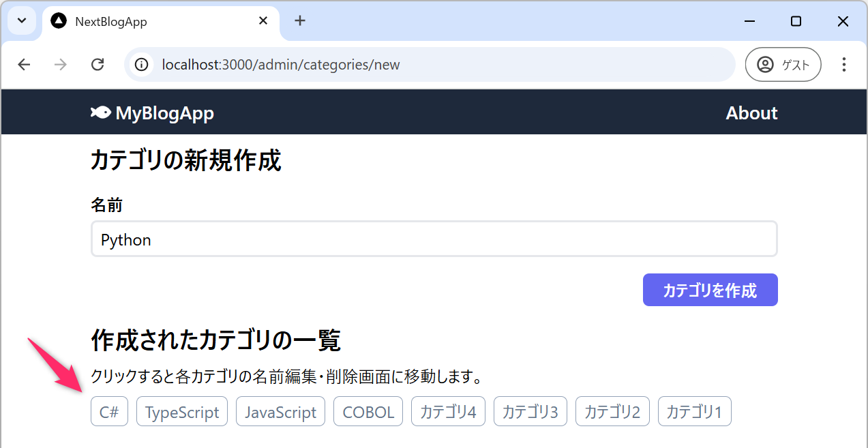The image size is (868, 448).
Task: Focus the 名前 text input field
Action: tap(434, 239)
